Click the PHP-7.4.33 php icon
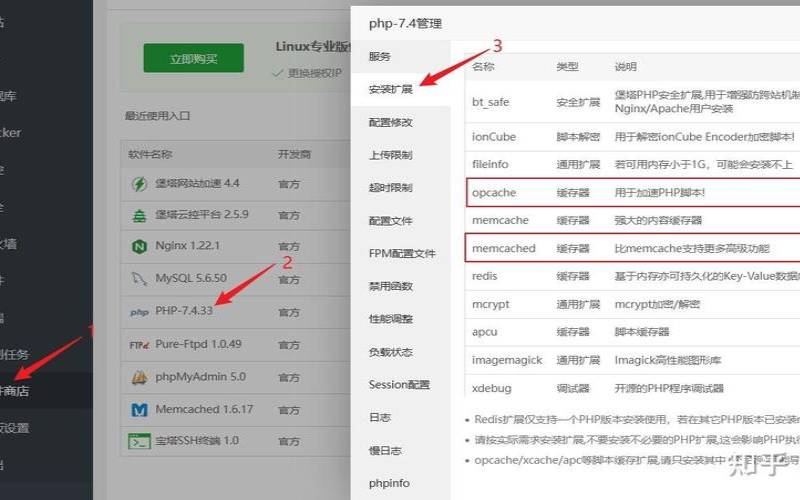Image resolution: width=800 pixels, height=500 pixels. tap(139, 312)
